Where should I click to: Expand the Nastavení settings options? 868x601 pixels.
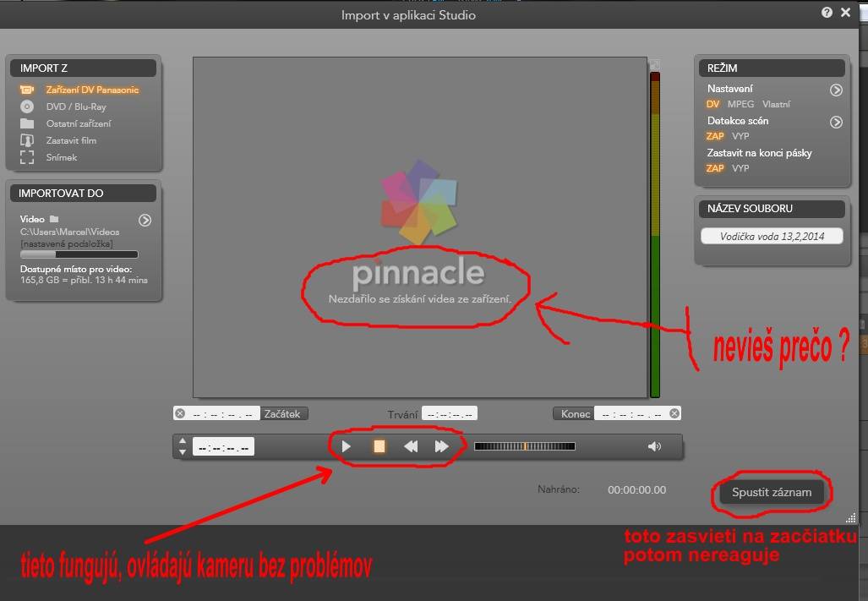point(836,90)
